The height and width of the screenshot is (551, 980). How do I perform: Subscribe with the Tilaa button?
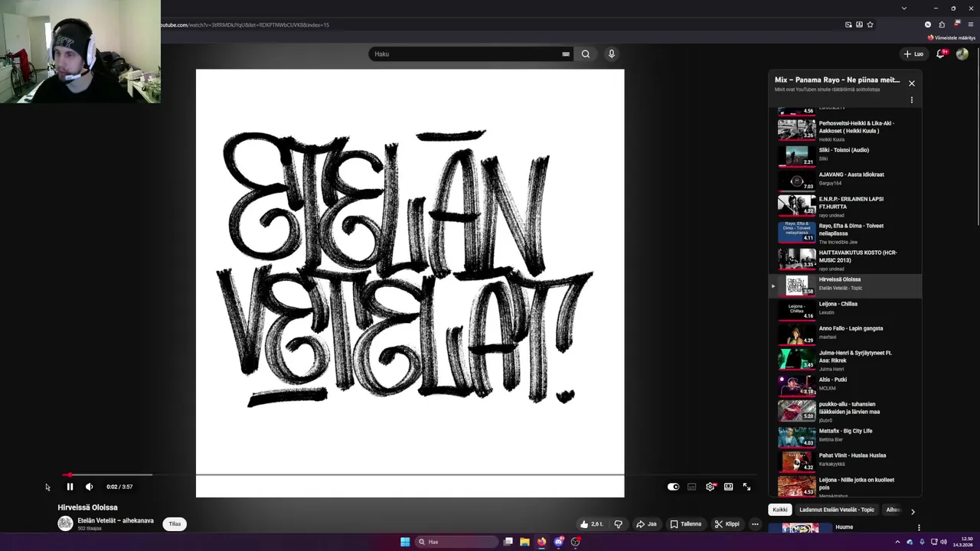(175, 524)
